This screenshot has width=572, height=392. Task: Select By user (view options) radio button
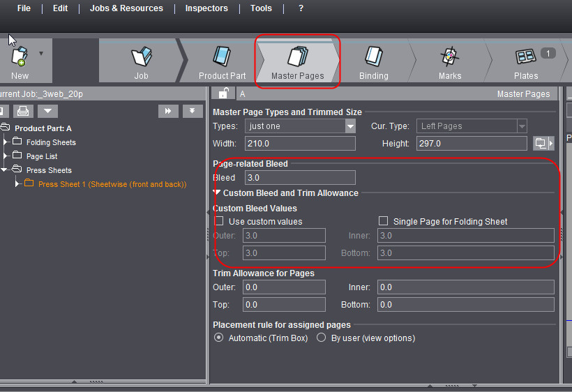click(x=321, y=338)
